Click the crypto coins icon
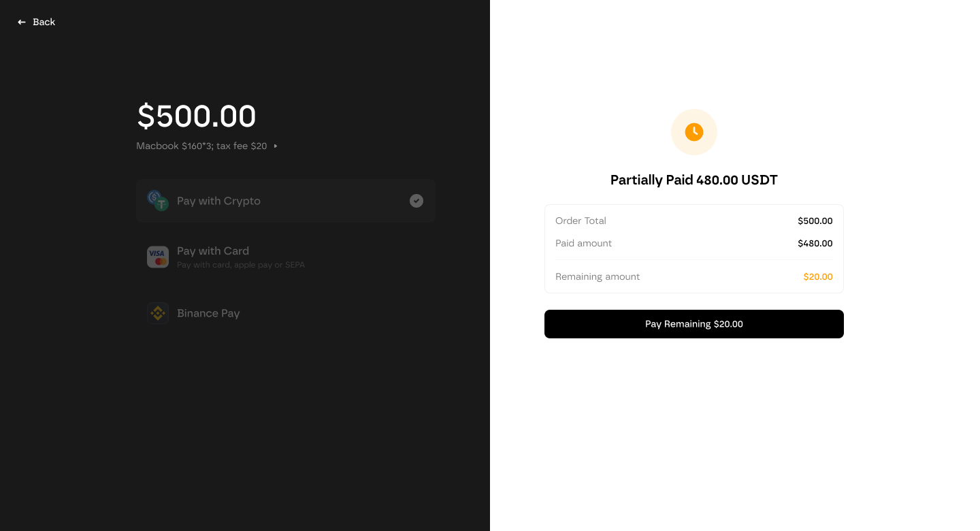 pos(158,201)
